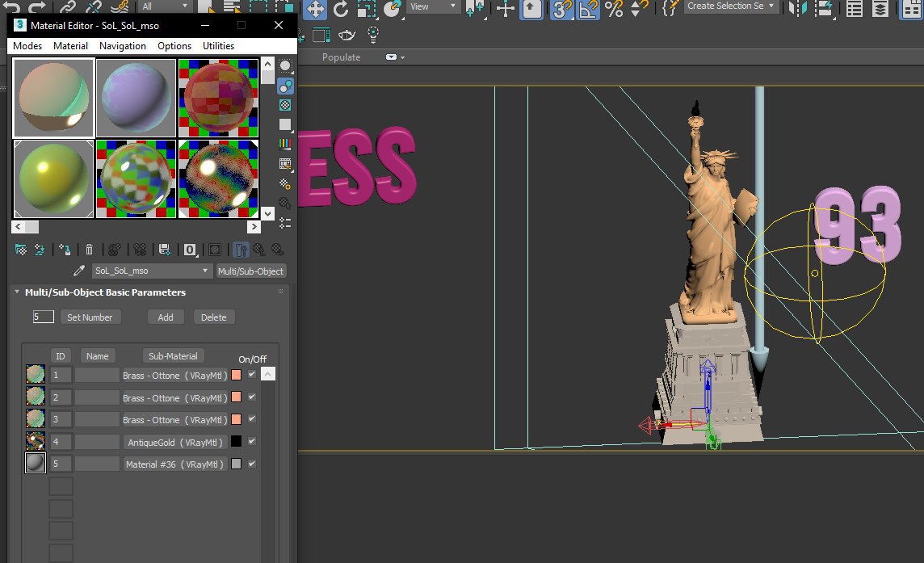The height and width of the screenshot is (563, 924).
Task: Open the Utilities menu
Action: click(219, 46)
